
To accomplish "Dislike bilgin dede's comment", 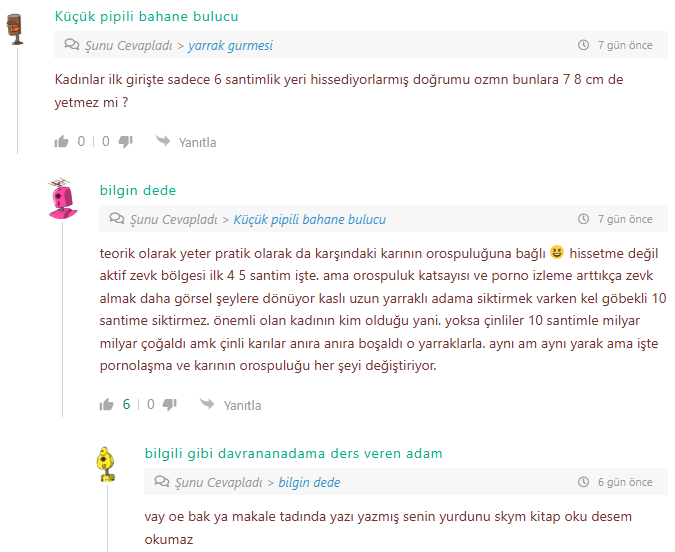I will pyautogui.click(x=170, y=404).
